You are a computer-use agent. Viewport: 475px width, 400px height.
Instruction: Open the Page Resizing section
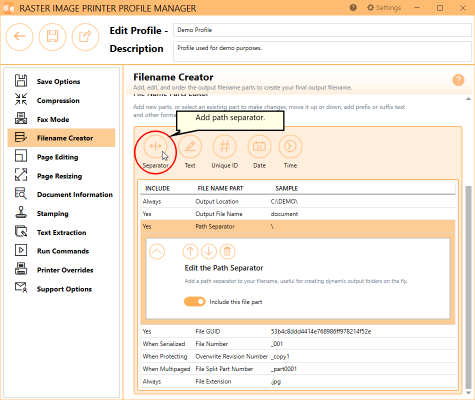(x=61, y=176)
